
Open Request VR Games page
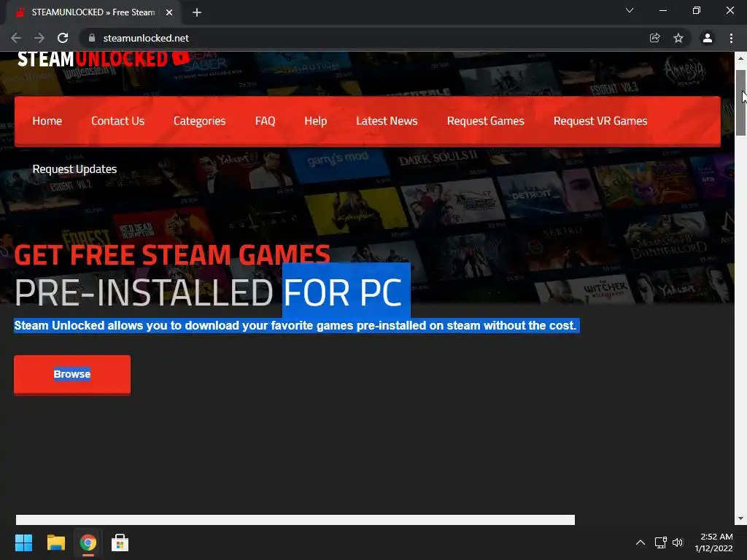point(600,121)
